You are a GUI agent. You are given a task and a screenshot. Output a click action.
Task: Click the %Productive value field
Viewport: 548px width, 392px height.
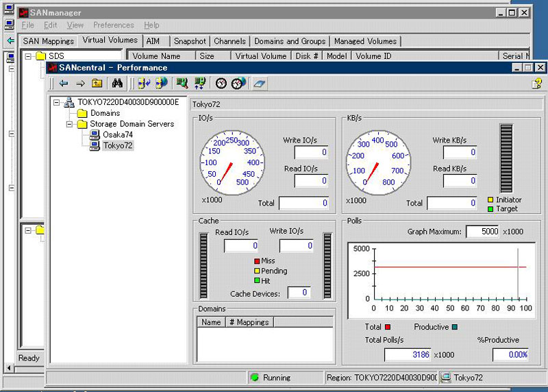[x=510, y=354]
